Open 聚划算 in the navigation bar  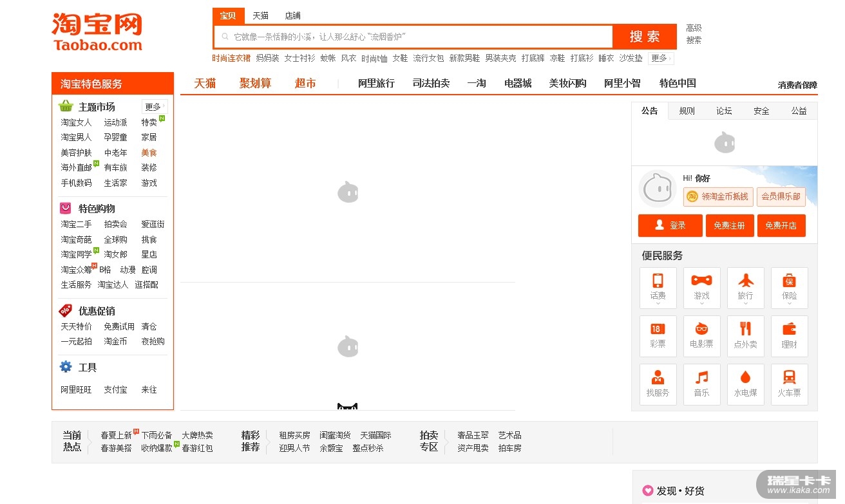point(256,83)
